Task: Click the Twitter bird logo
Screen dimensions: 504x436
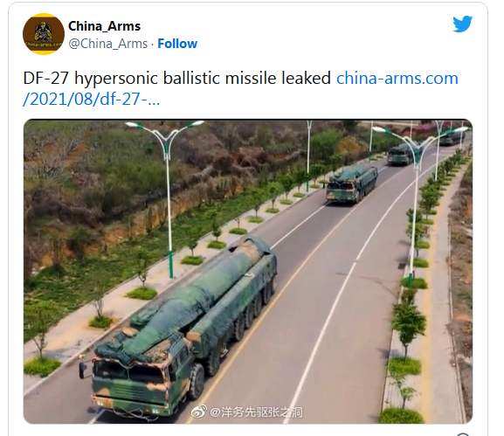Action: click(x=463, y=24)
